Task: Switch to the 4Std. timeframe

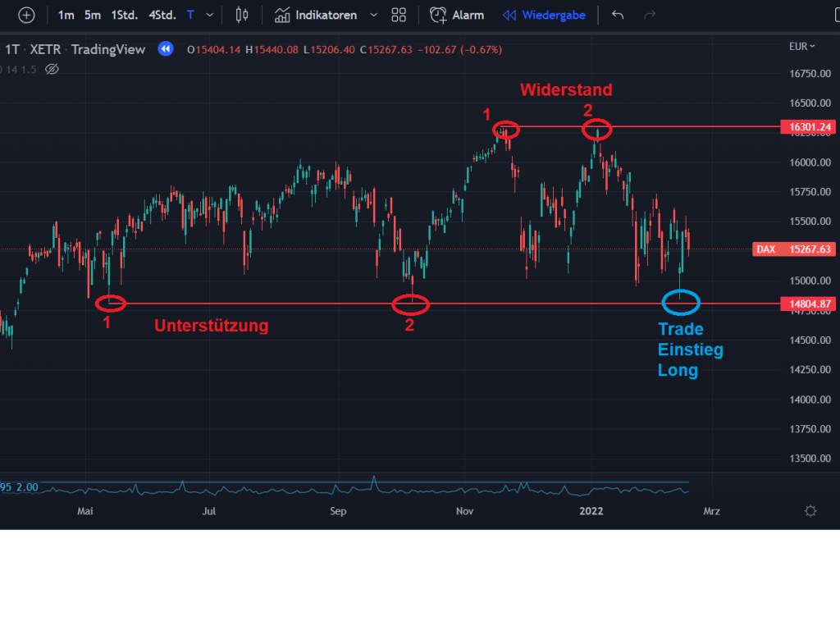Action: [x=162, y=15]
